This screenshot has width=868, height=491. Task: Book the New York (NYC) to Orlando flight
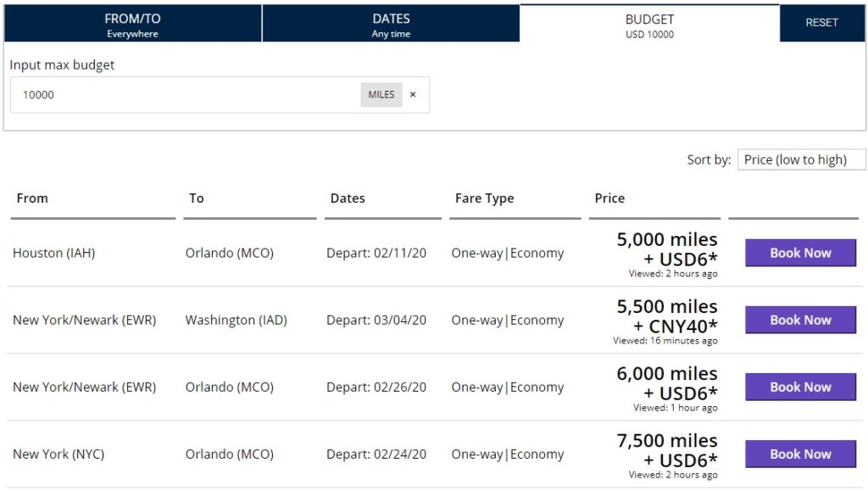(x=800, y=454)
